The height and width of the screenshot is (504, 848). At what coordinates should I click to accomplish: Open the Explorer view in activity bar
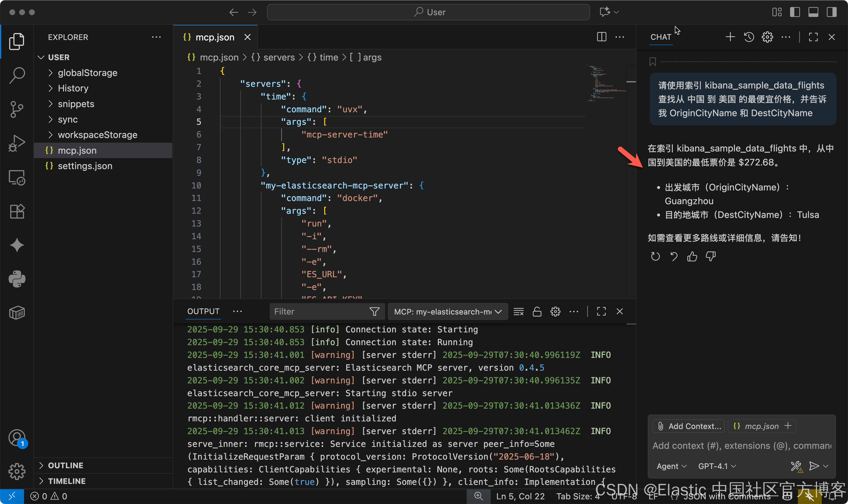pyautogui.click(x=17, y=41)
